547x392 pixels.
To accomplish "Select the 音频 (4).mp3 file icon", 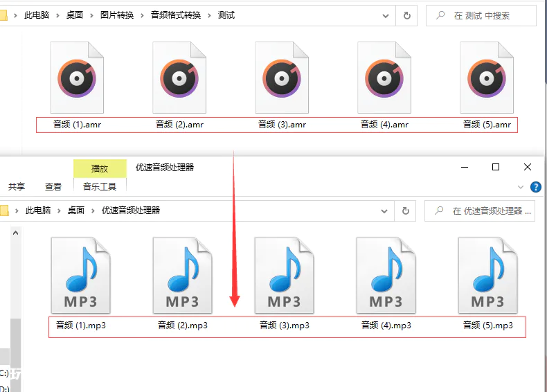I will 386,276.
